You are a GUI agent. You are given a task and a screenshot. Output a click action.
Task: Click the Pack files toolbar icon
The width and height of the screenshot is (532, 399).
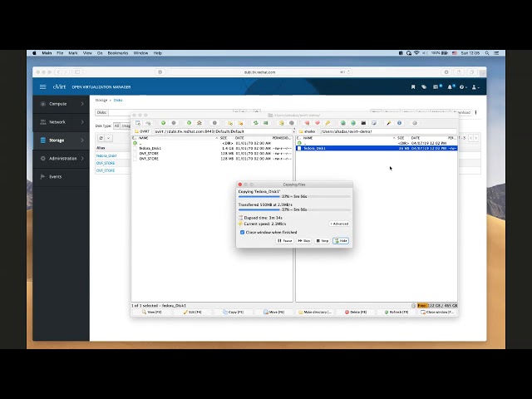[x=281, y=123]
